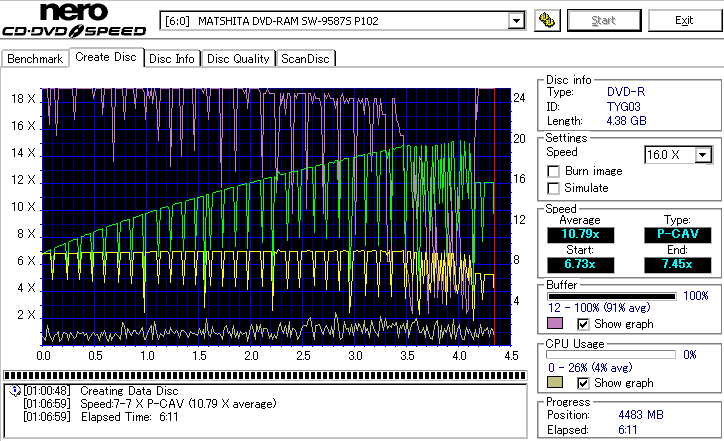
Task: Click the Exit button
Action: click(x=683, y=20)
